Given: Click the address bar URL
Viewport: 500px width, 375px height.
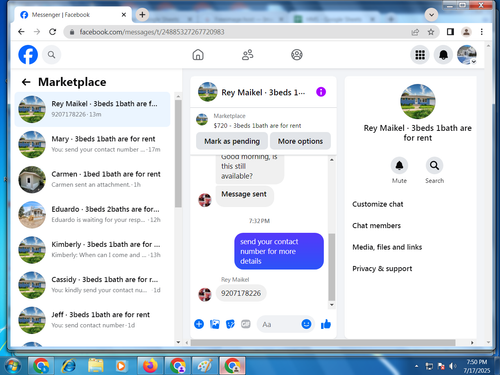Looking at the screenshot, I should click(152, 32).
